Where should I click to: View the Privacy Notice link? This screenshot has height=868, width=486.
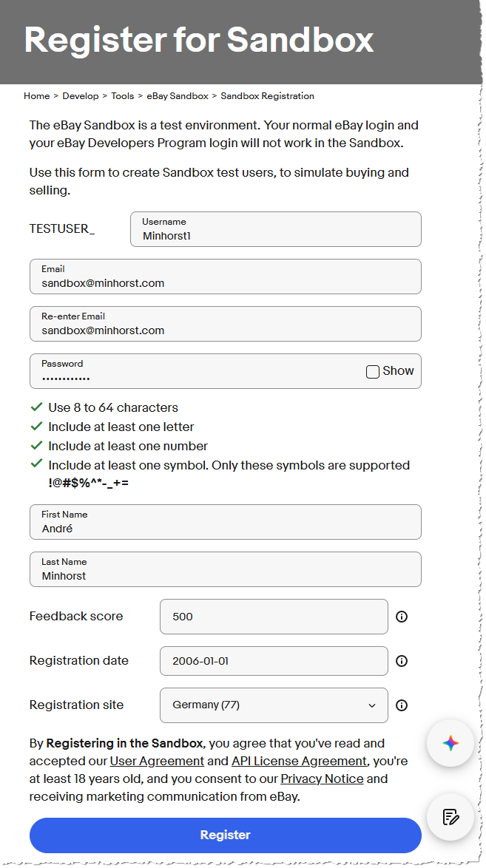pyautogui.click(x=322, y=779)
